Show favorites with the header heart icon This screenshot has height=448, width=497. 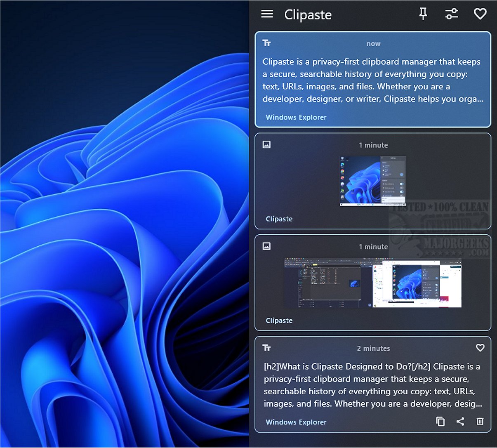click(x=480, y=14)
